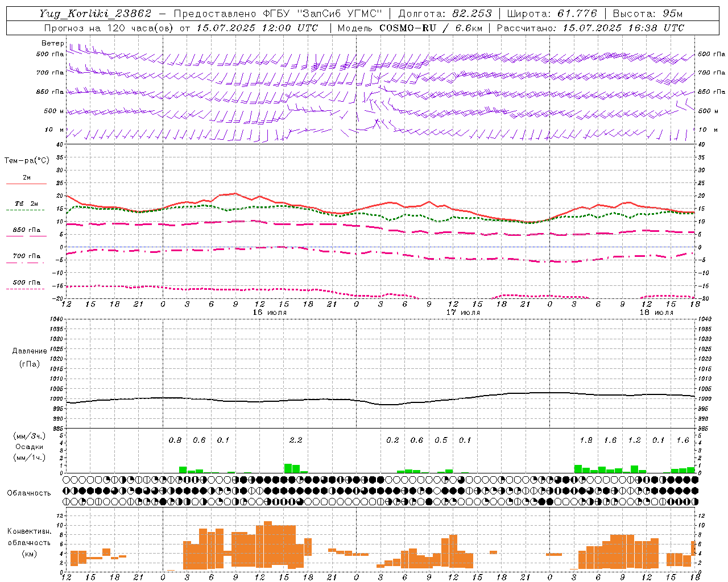Screen dimensions: 728x582
Task: Click the 0.5 precipitation value
Action: click(441, 440)
